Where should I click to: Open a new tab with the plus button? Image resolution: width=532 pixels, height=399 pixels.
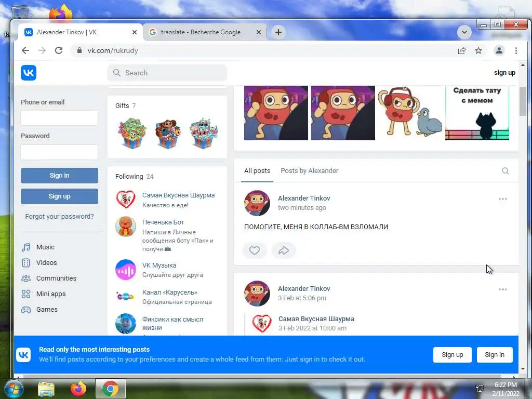pyautogui.click(x=278, y=32)
